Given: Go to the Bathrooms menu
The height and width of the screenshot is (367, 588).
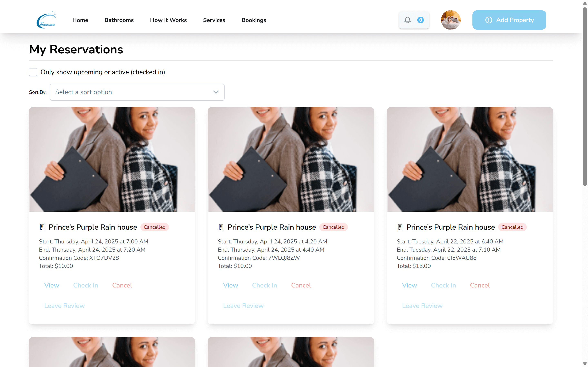Looking at the screenshot, I should click(x=119, y=20).
